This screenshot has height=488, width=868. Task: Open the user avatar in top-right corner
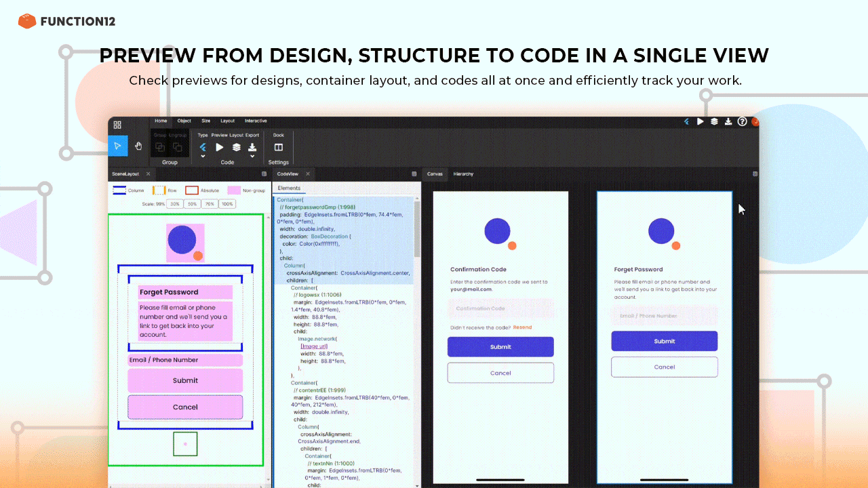pos(755,121)
